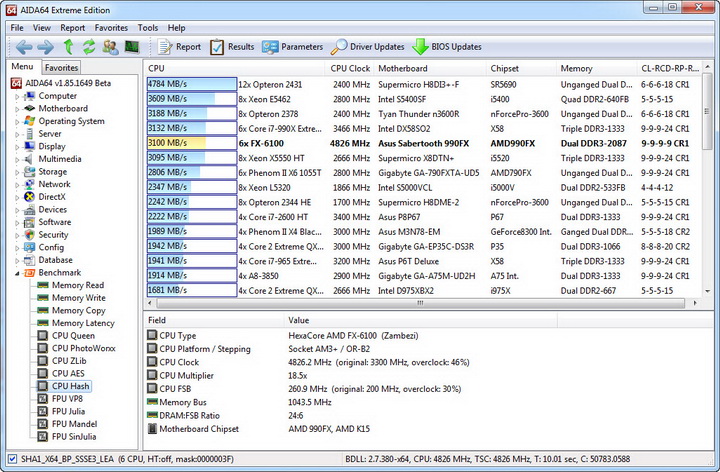
Task: Click the 4784 MB/s result bar
Action: point(191,84)
